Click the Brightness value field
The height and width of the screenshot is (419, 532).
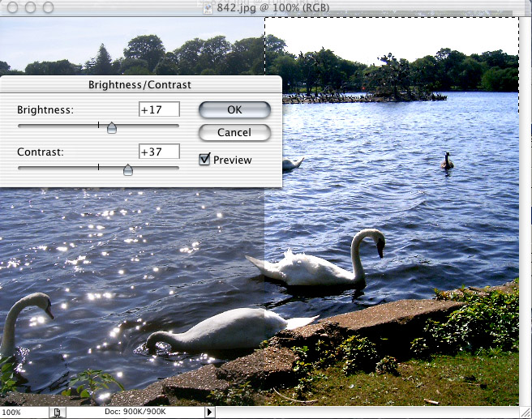[x=158, y=109]
